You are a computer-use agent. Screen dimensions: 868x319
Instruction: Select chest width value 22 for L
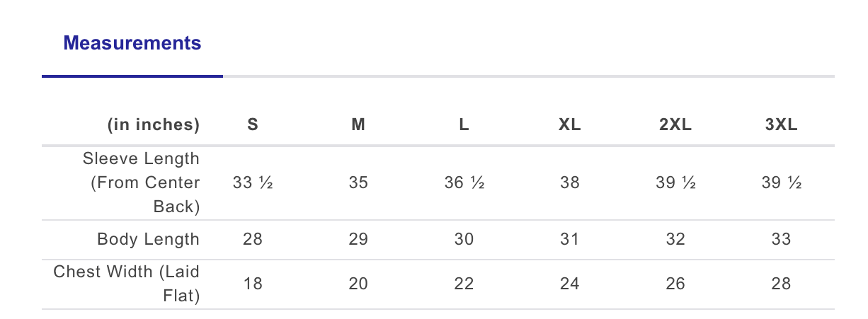[x=464, y=284]
